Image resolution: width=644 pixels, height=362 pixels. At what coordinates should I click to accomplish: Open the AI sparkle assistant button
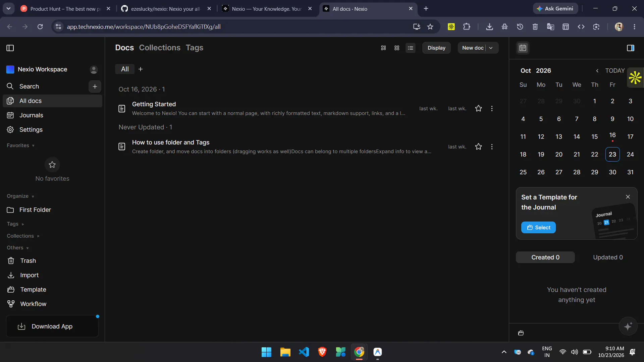tap(628, 326)
